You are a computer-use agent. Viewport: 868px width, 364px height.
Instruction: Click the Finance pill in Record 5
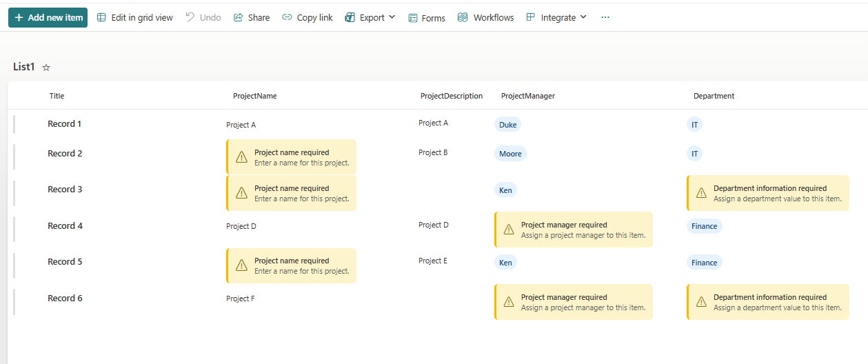point(705,263)
